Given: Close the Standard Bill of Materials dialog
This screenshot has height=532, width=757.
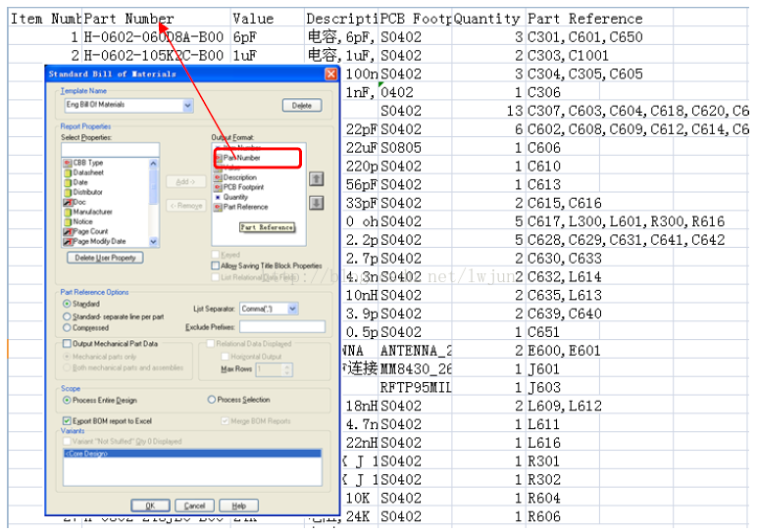Looking at the screenshot, I should (330, 73).
